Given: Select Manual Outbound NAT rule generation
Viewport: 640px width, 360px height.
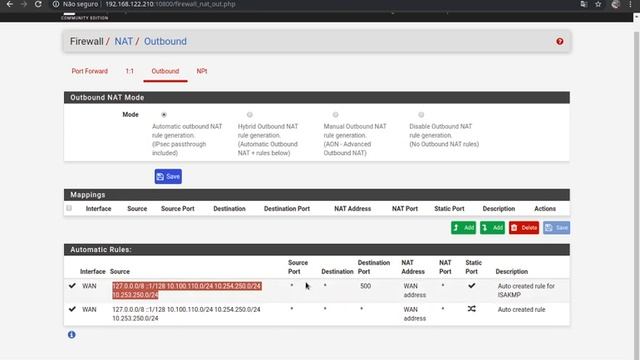Looking at the screenshot, I should click(x=336, y=115).
